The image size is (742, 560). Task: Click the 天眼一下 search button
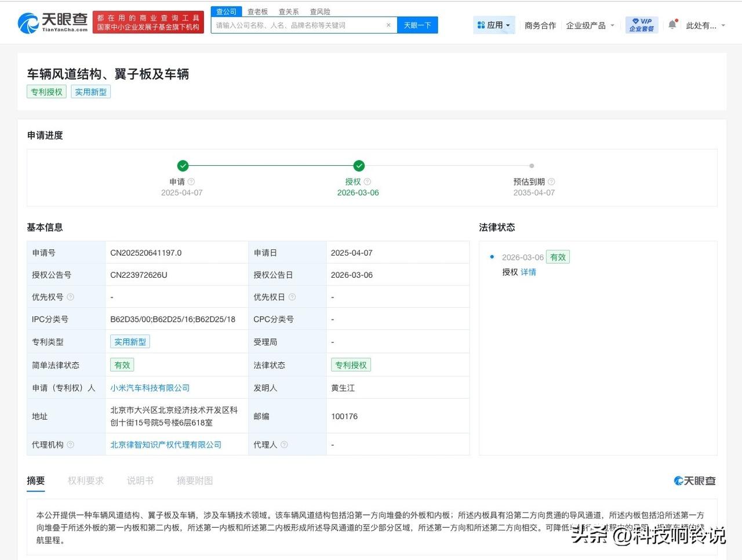(x=417, y=25)
